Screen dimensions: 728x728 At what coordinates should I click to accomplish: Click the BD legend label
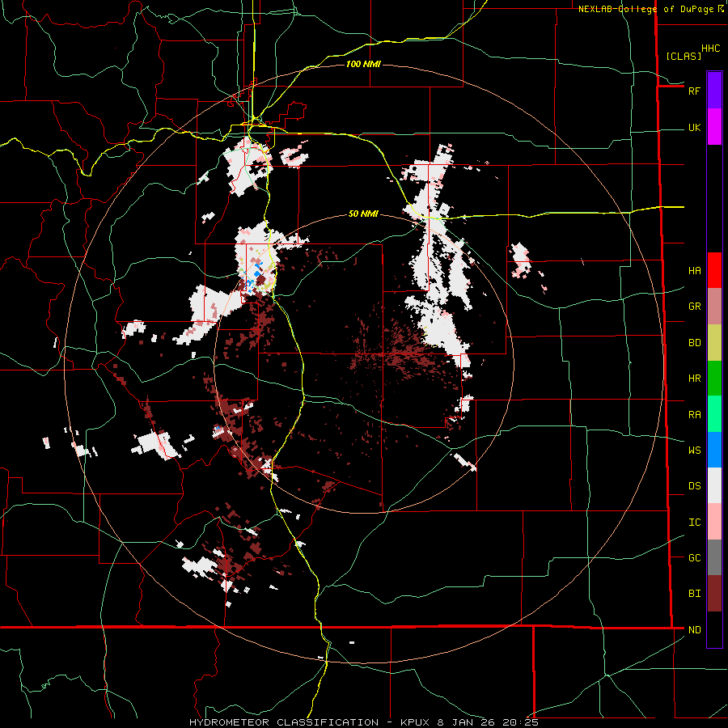pos(694,343)
